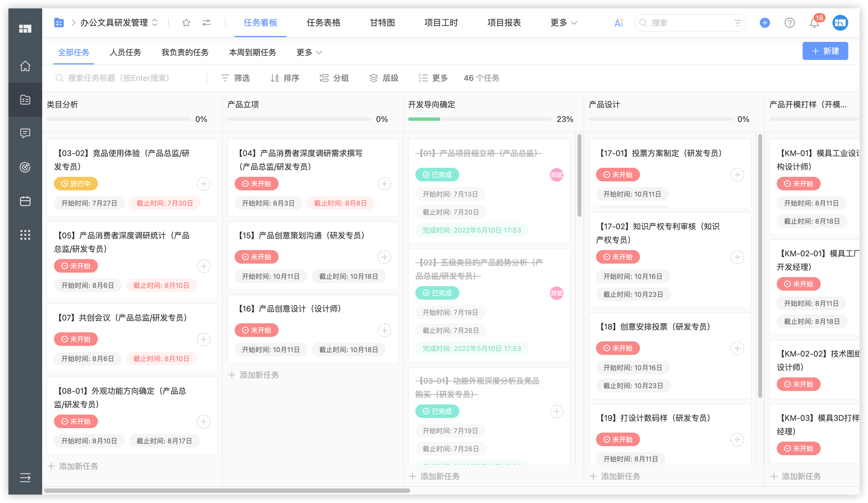Screen dimensions: 868x503
Task: Click the blue plus icon in the top bar
Action: coord(764,23)
